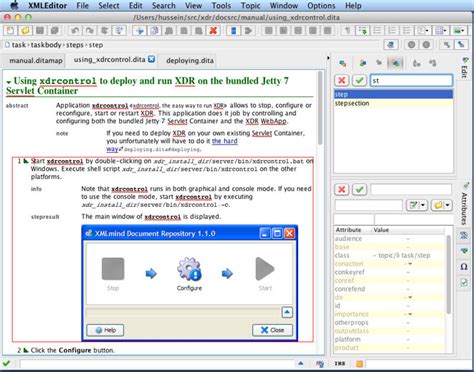Select the 'platform' attribute row
This screenshot has height=372, width=474.
(389, 339)
